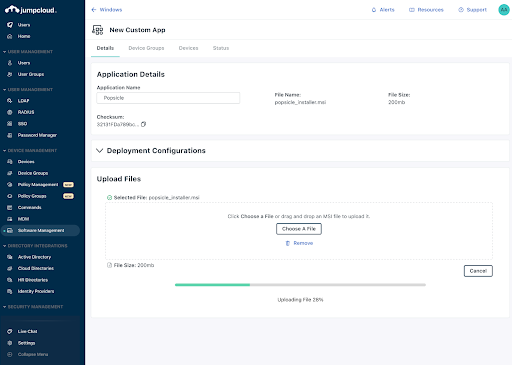Screen dimensions: 512x365
Task: Click the Choose A File button
Action: (299, 229)
